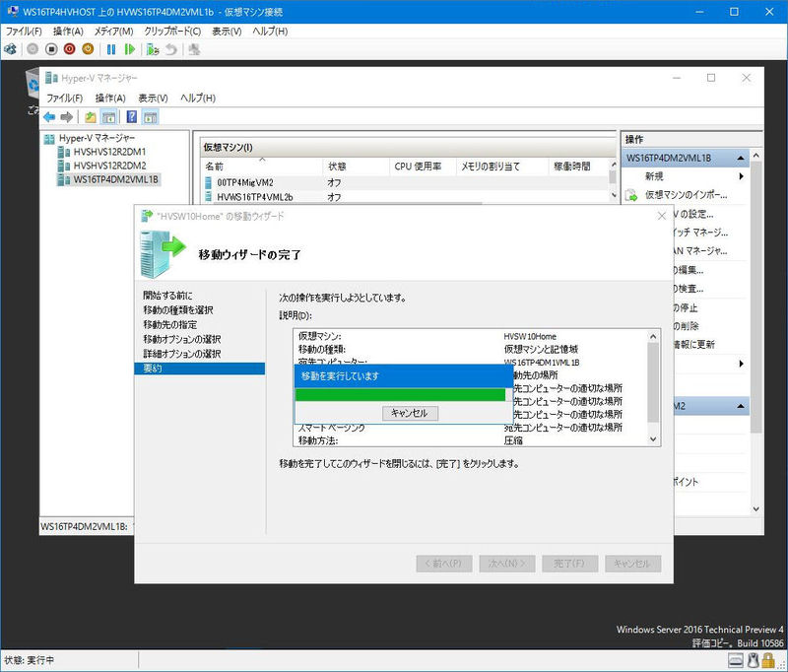Click the orange Save state icon
The image size is (788, 672).
(x=88, y=49)
